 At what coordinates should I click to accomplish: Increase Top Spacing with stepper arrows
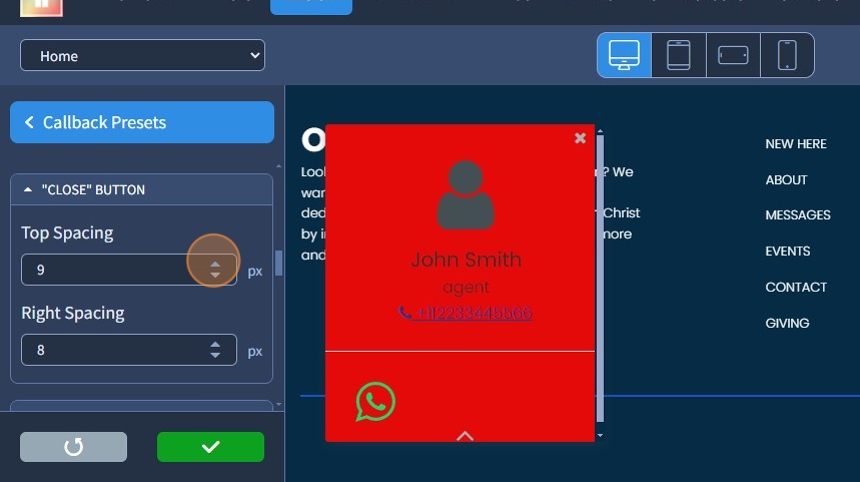(x=215, y=265)
